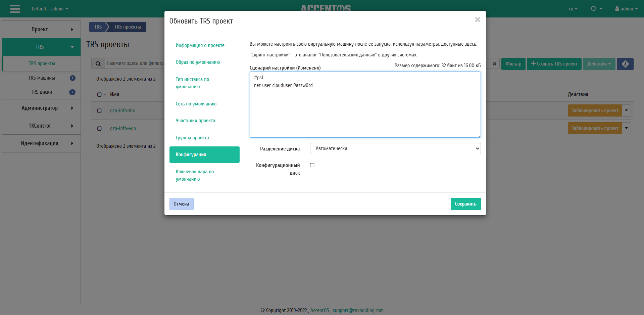Click Заблокировать проект for gzp-info-lnx
The image size is (644, 315).
click(595, 110)
